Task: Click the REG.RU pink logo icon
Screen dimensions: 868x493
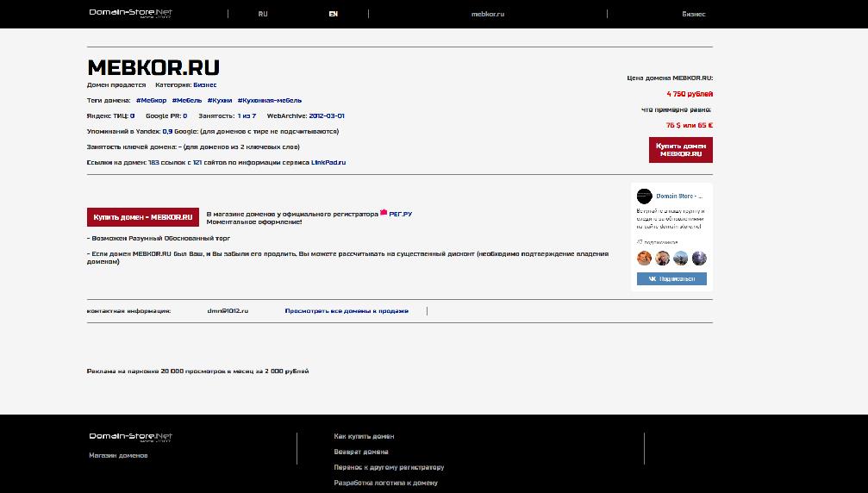Action: (x=384, y=213)
